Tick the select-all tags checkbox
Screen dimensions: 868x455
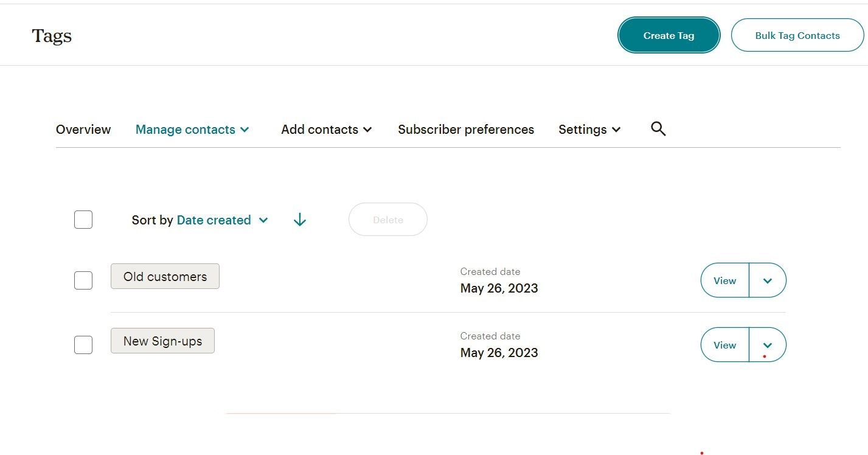tap(83, 220)
